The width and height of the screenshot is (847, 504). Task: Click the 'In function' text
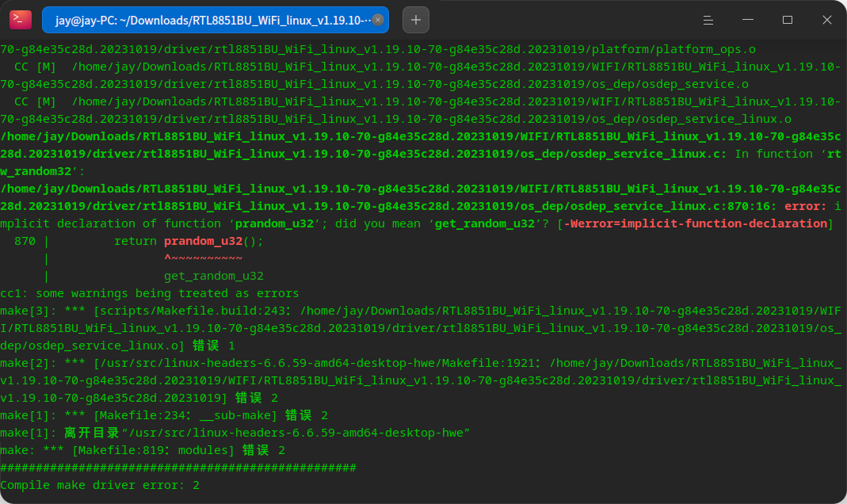(x=773, y=154)
